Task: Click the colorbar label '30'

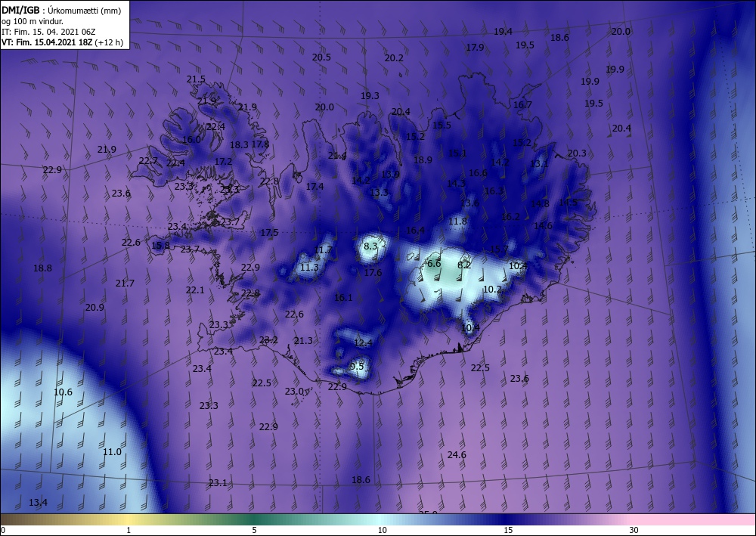Action: [634, 530]
